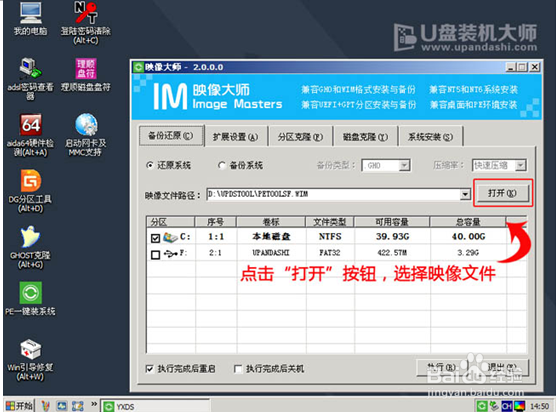556x412 pixels.
Task: Switch to 扩展设置 tab
Action: click(235, 137)
